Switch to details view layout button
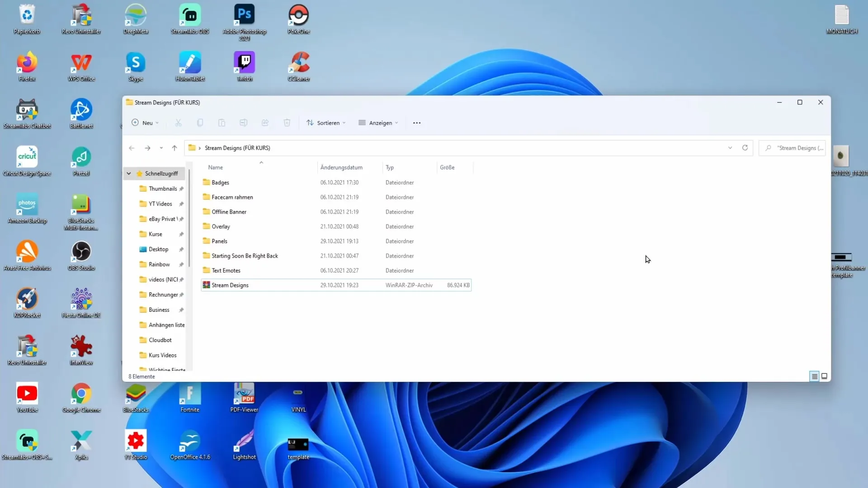This screenshot has height=488, width=868. tap(814, 376)
